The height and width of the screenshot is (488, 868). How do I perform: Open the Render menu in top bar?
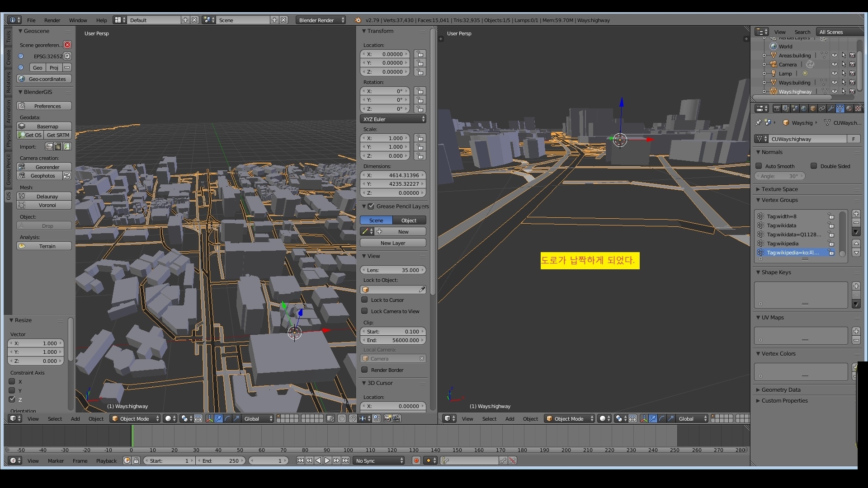click(52, 20)
